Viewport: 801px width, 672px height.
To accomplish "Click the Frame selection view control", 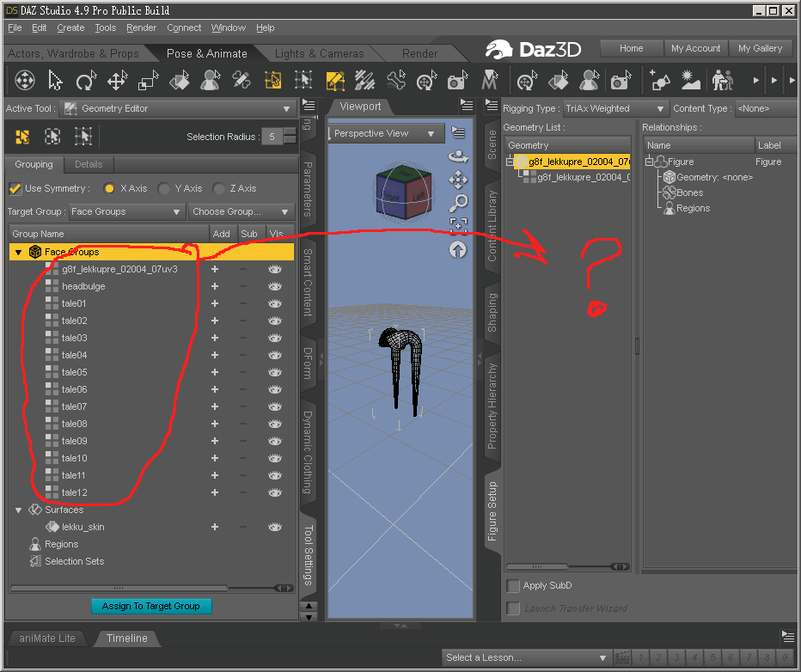I will 458,224.
